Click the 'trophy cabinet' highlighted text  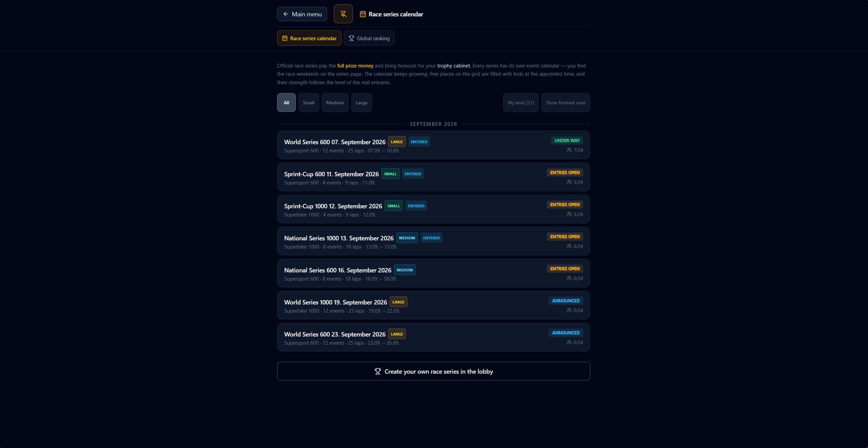coord(453,66)
